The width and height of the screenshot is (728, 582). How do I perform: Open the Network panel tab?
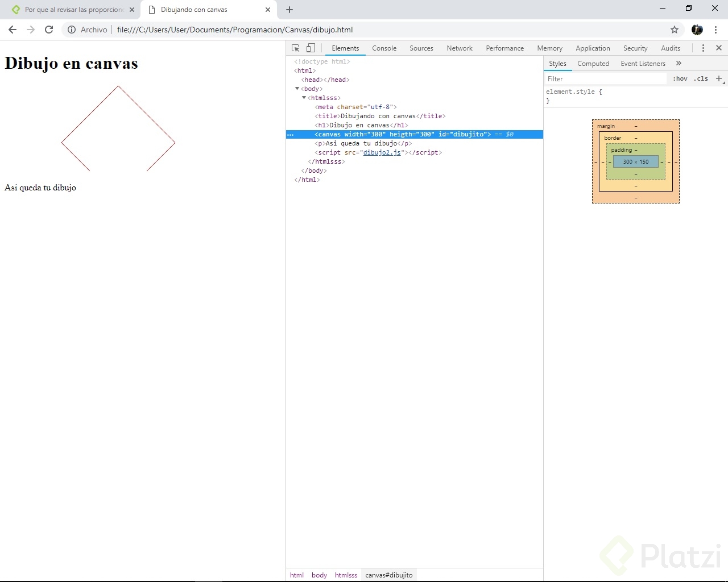click(460, 48)
